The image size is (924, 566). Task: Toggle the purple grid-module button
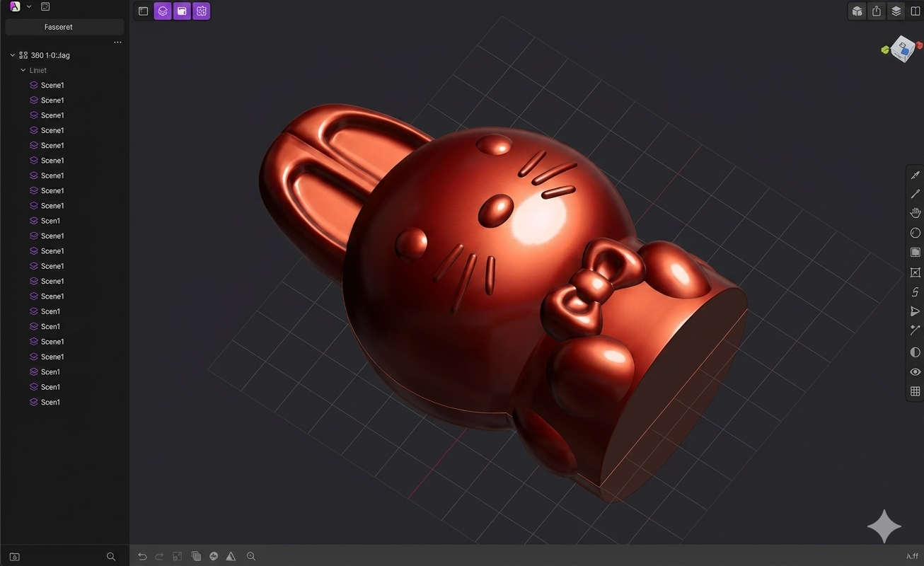click(202, 11)
